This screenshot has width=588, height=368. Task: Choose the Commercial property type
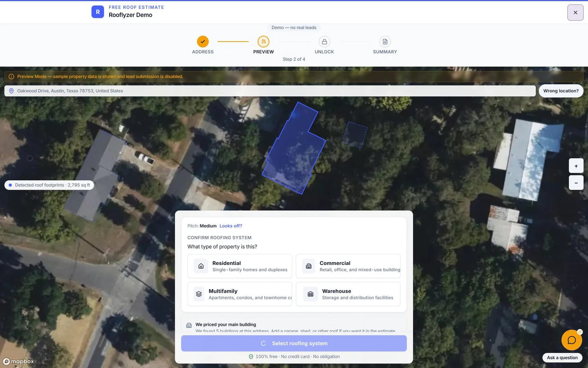pyautogui.click(x=348, y=266)
